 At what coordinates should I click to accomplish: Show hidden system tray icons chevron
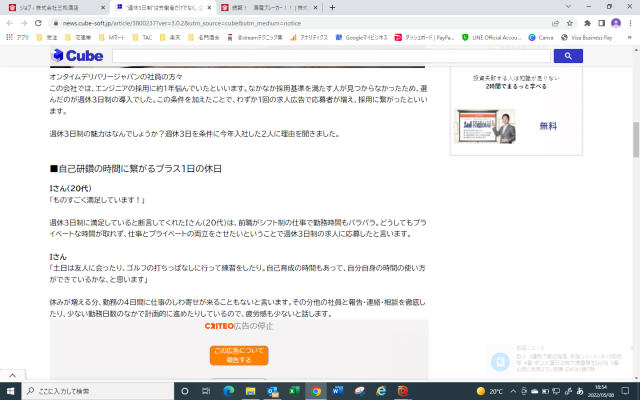pyautogui.click(x=513, y=391)
